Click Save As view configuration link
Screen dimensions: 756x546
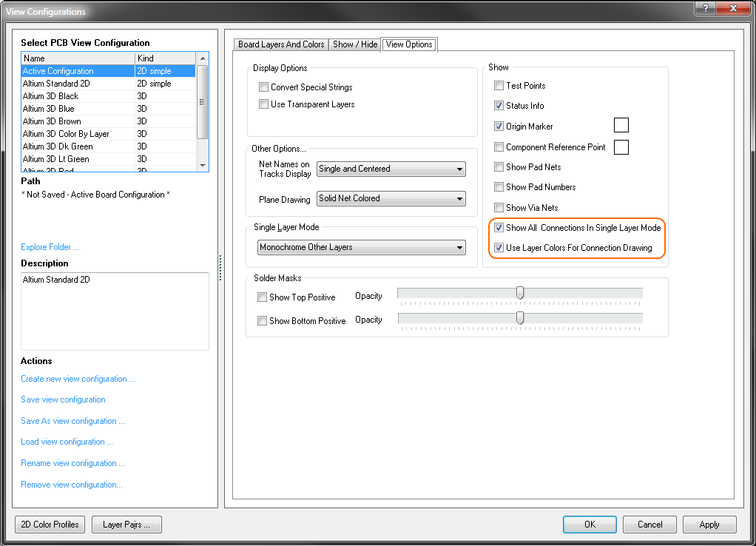point(72,421)
